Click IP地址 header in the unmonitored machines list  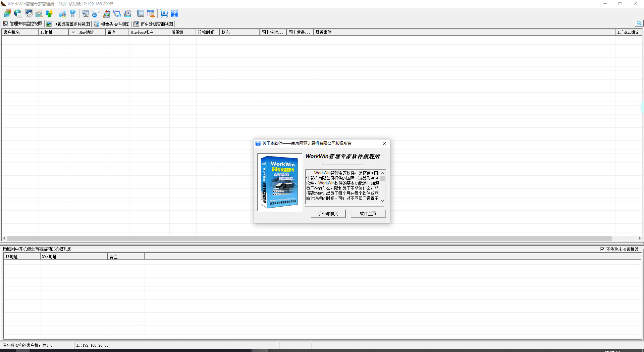[22, 257]
